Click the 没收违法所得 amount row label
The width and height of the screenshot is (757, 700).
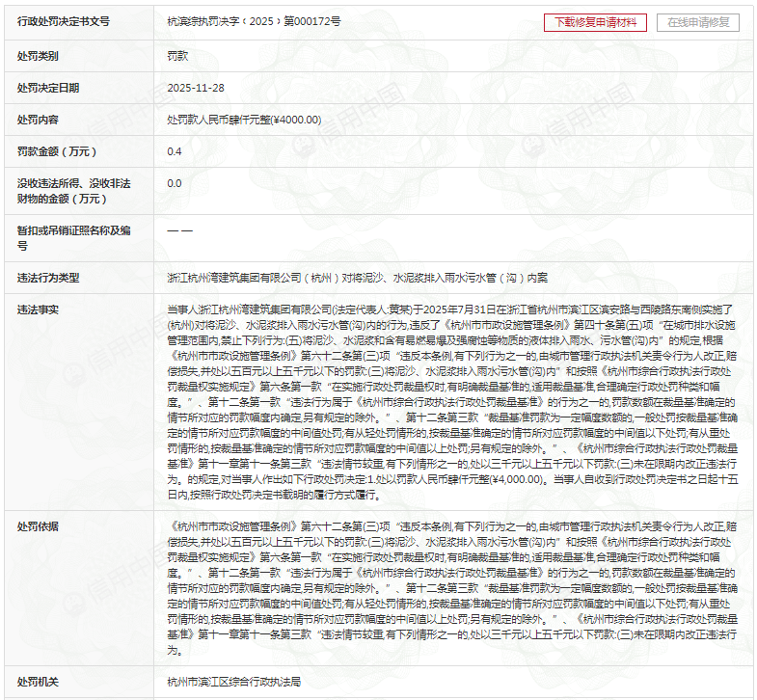(73, 190)
